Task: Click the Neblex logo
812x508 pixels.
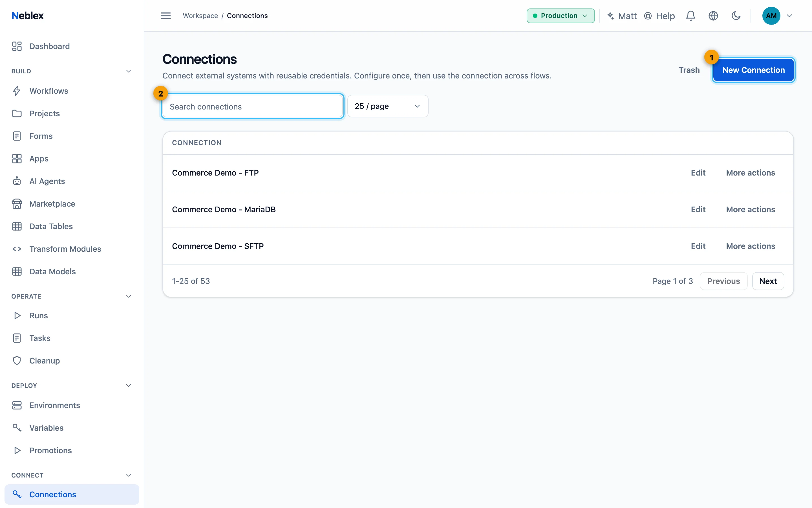Action: coord(28,16)
